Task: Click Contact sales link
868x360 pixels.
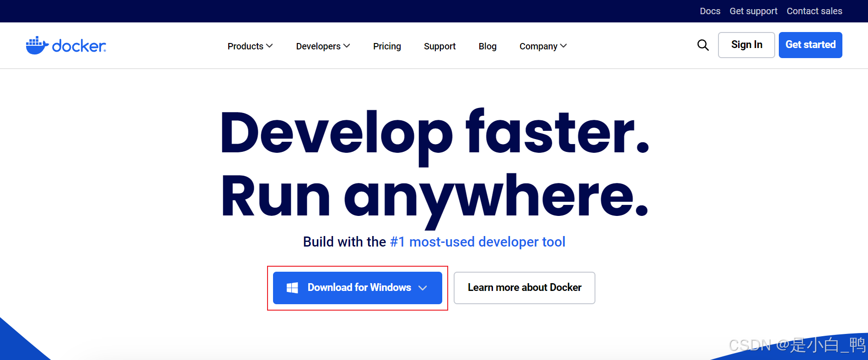Action: [814, 11]
